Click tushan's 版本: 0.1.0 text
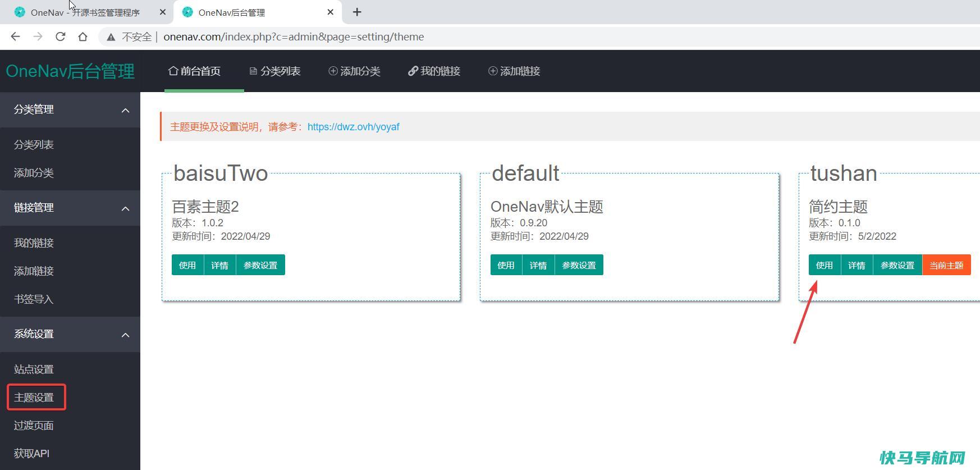This screenshot has height=470, width=980. [835, 223]
